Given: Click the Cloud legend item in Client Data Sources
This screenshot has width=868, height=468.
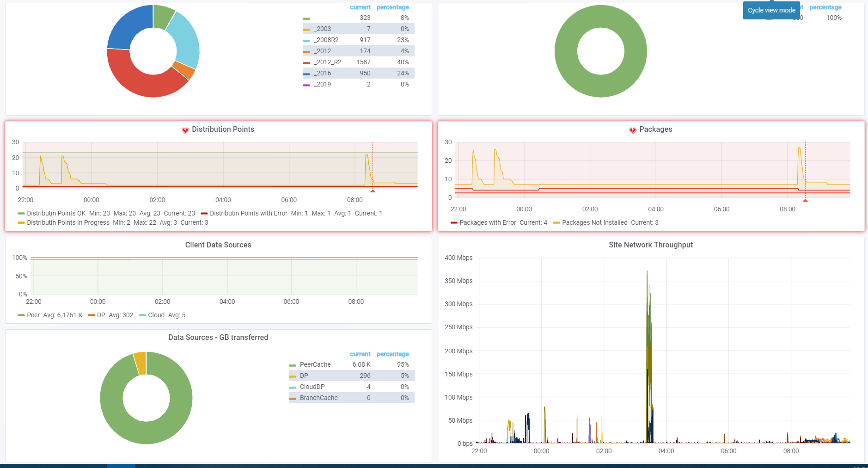Looking at the screenshot, I should pos(156,315).
